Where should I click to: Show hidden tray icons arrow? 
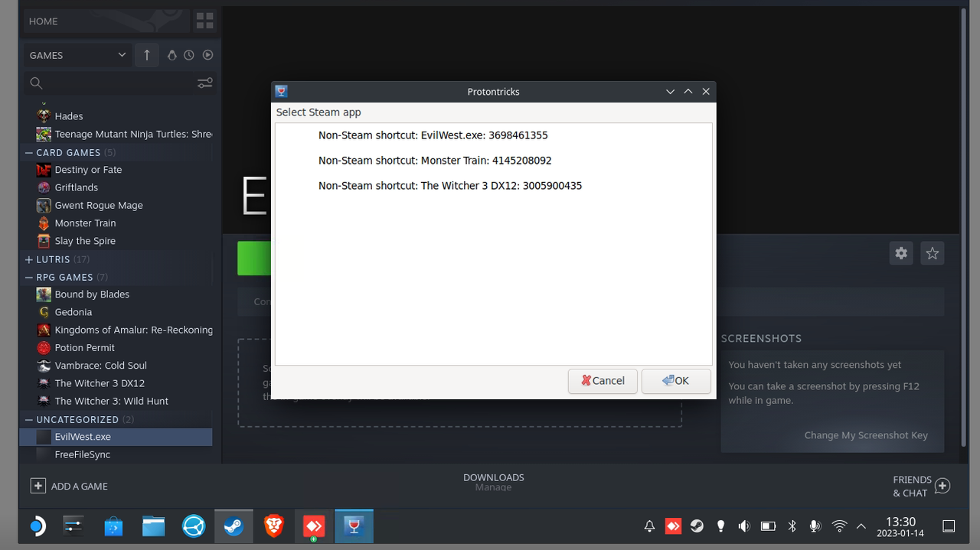tap(861, 526)
